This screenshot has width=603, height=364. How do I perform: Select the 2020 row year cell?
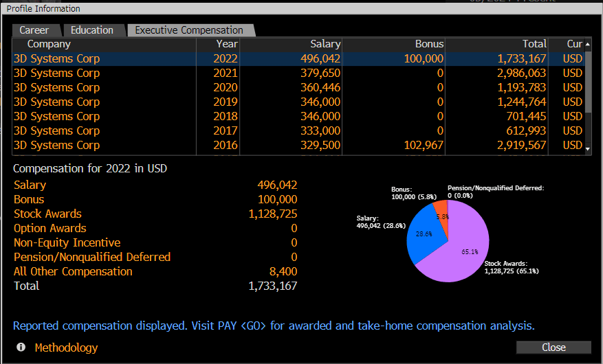(226, 87)
